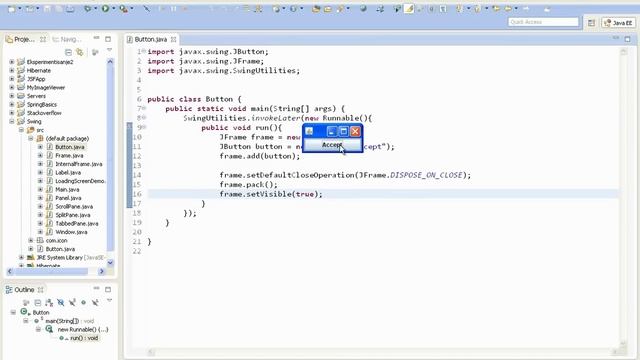640x360 pixels.
Task: Maximize the Project Explorer panel
Action: tap(108, 39)
